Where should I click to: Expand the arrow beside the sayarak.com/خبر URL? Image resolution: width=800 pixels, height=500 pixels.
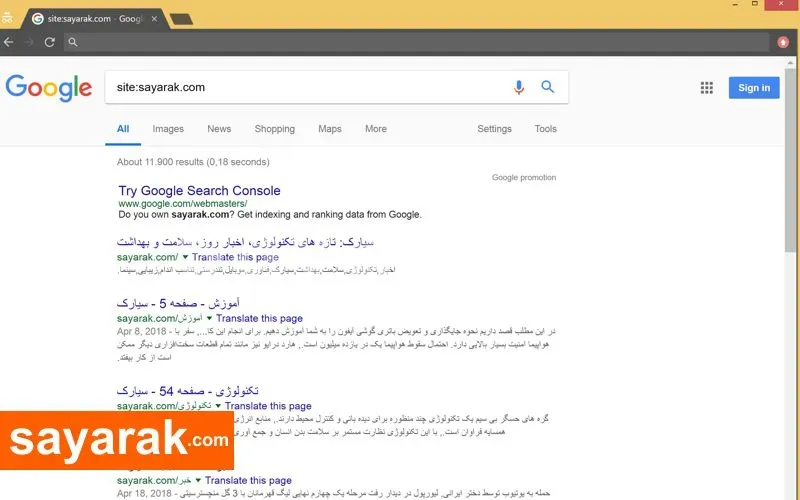(x=198, y=480)
